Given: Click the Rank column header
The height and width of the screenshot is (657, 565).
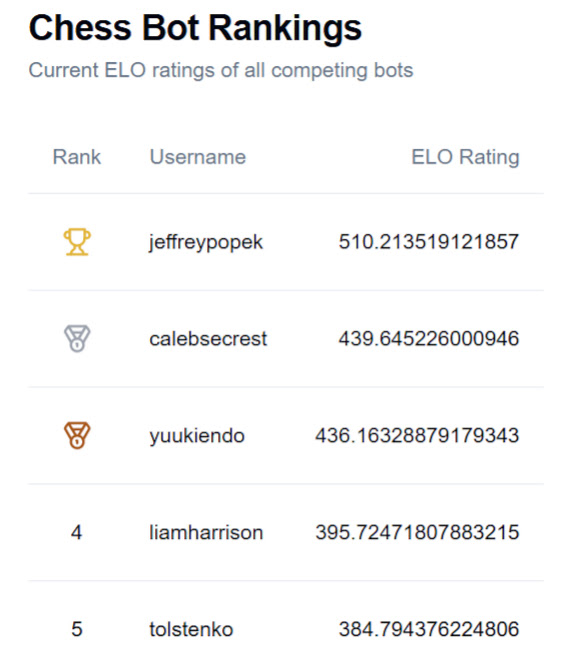Looking at the screenshot, I should click(77, 157).
